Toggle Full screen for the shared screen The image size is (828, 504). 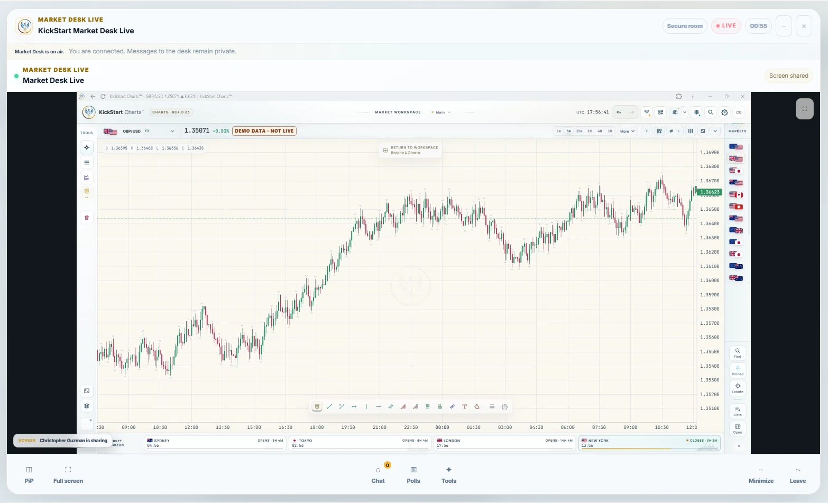coord(68,474)
